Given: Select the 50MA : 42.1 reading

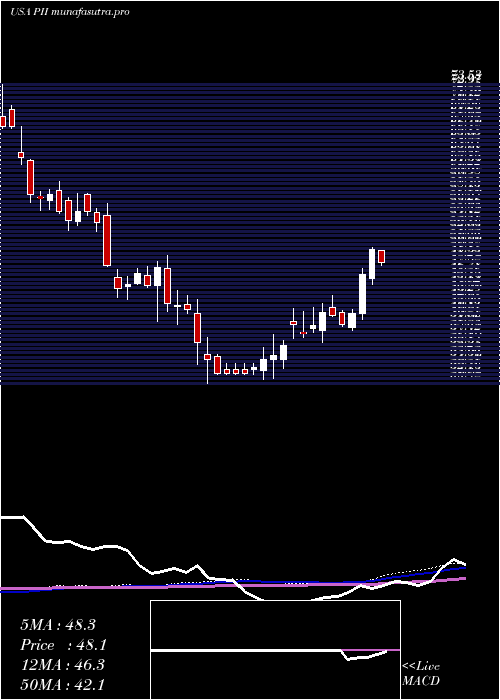Looking at the screenshot, I should click(x=62, y=684).
